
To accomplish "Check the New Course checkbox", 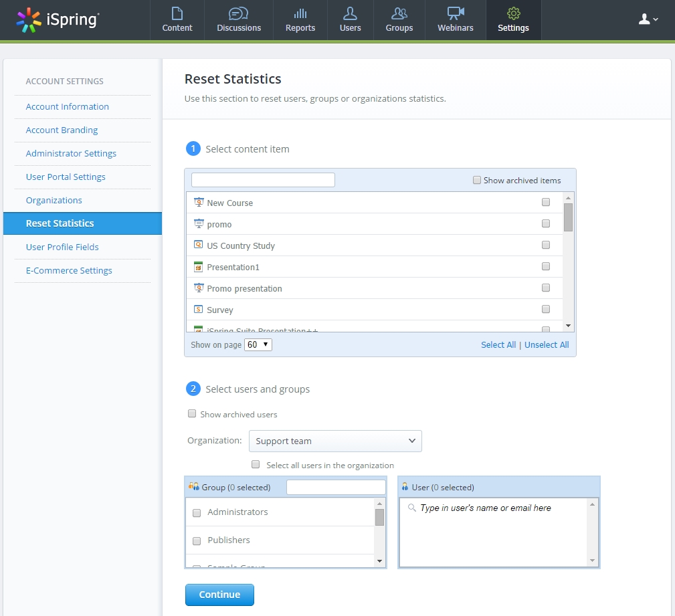I will tap(545, 202).
